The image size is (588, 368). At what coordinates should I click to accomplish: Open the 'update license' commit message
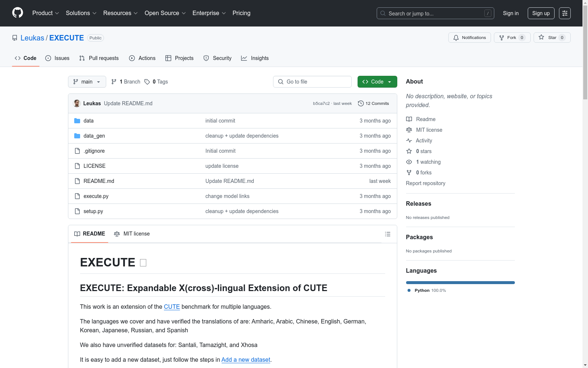(x=222, y=166)
